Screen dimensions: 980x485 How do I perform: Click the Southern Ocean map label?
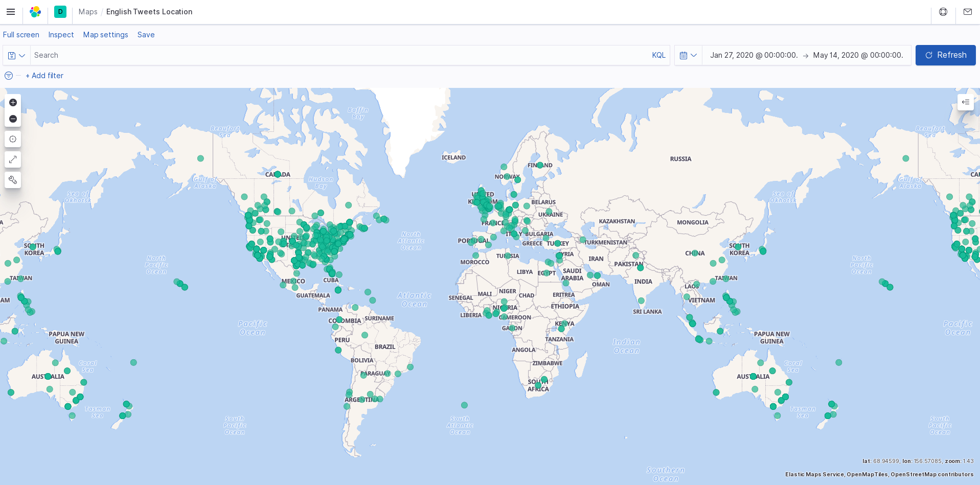666,474
